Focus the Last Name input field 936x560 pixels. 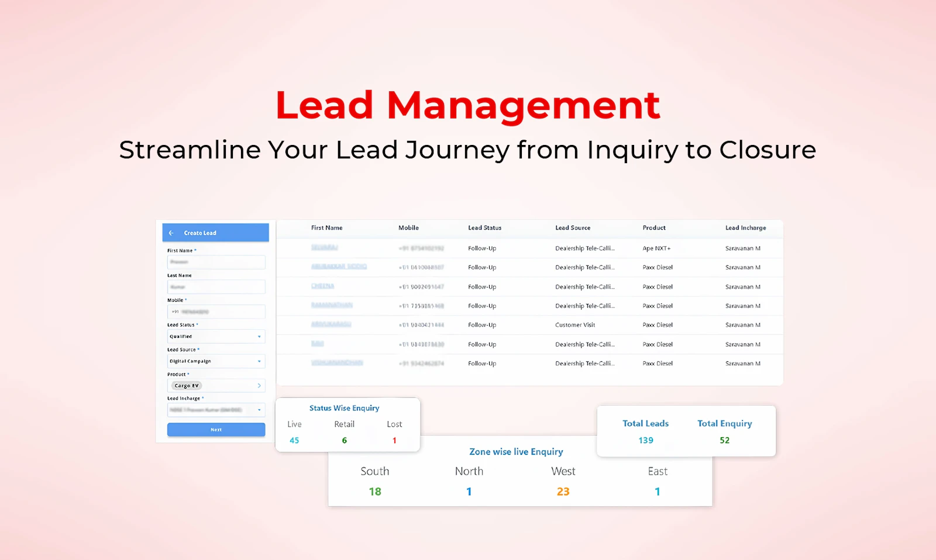click(x=216, y=287)
